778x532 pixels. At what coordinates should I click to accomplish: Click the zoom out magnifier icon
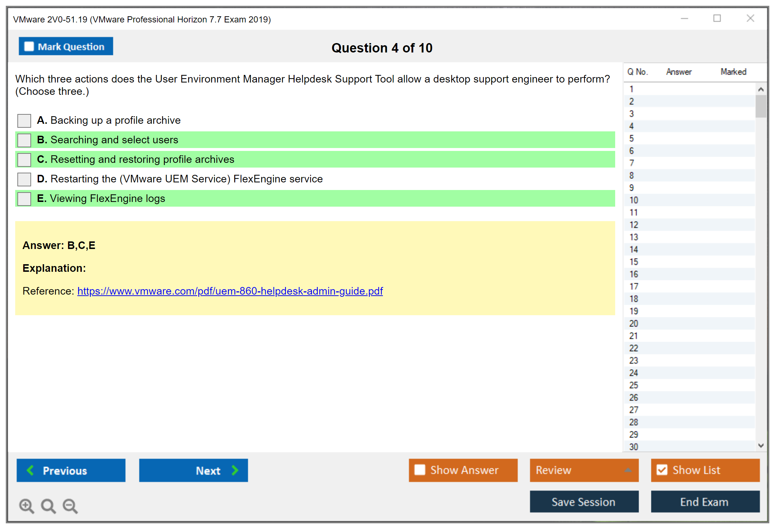[x=70, y=506]
